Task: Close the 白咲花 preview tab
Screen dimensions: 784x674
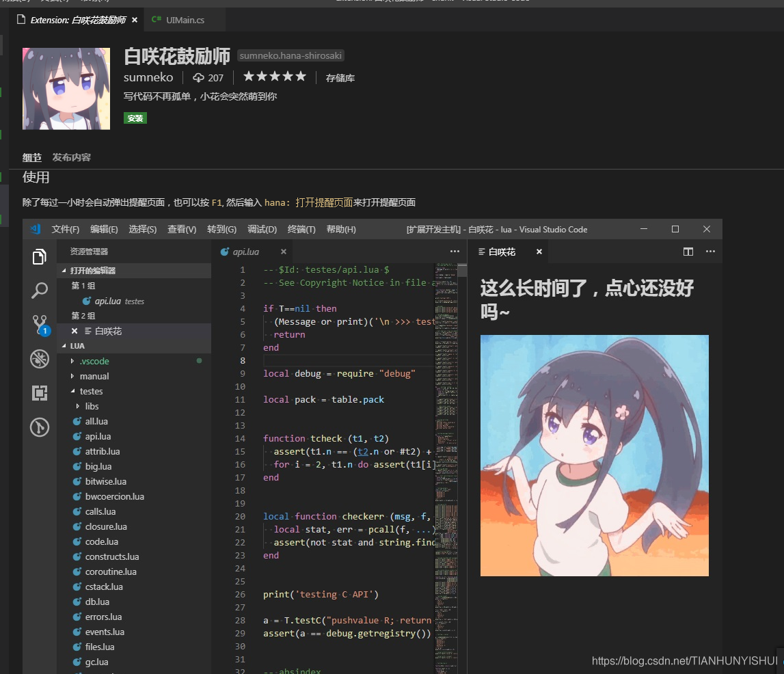Action: coord(539,252)
